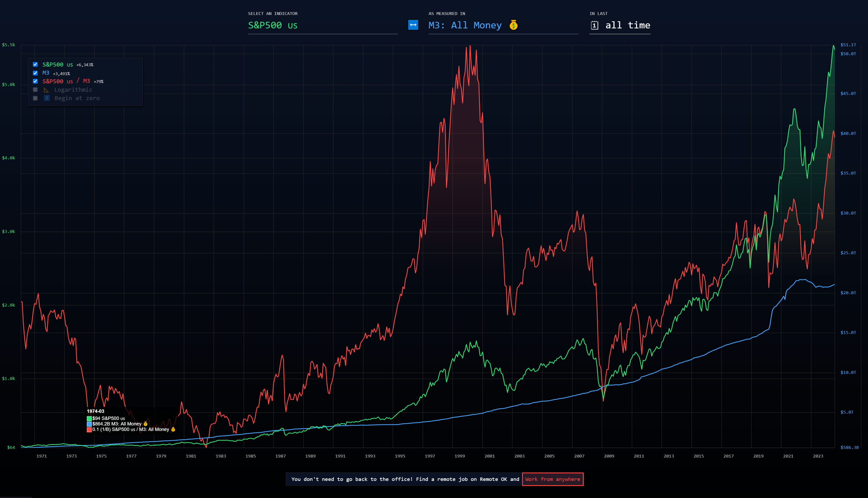The height and width of the screenshot is (498, 868).
Task: Click the 2009 label on the time axis
Action: (x=609, y=456)
